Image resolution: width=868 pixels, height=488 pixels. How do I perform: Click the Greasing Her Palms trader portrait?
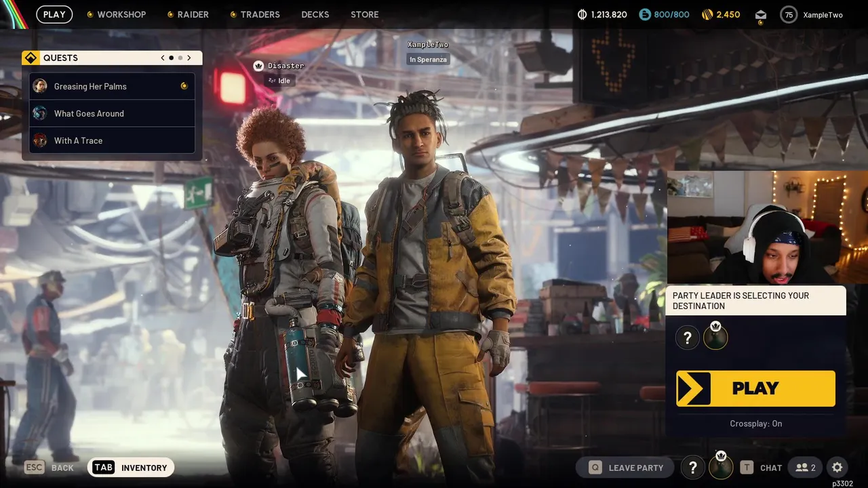point(40,86)
